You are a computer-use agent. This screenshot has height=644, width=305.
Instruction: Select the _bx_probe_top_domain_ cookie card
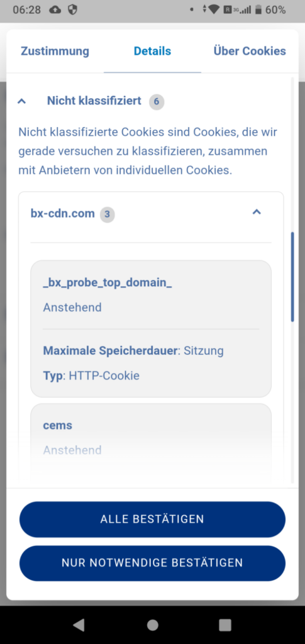coord(151,328)
